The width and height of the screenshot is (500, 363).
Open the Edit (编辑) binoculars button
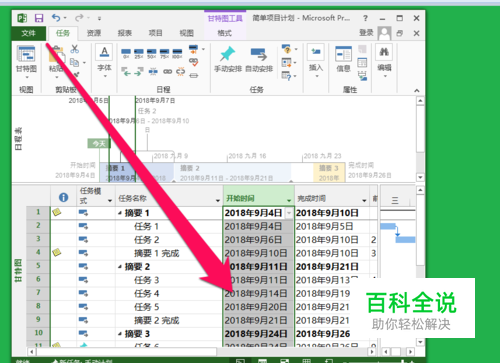point(384,60)
